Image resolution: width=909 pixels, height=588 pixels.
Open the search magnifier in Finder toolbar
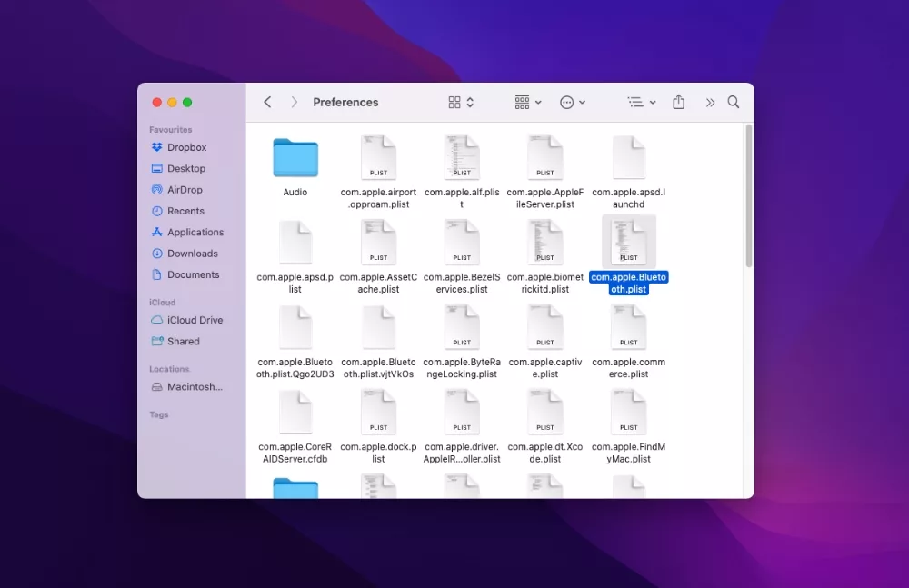pyautogui.click(x=734, y=103)
